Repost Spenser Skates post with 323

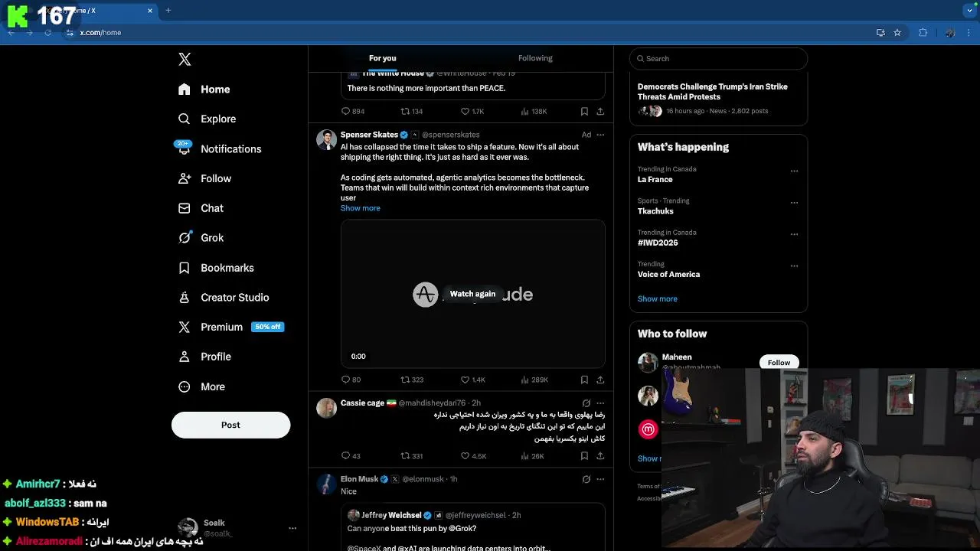pyautogui.click(x=412, y=380)
